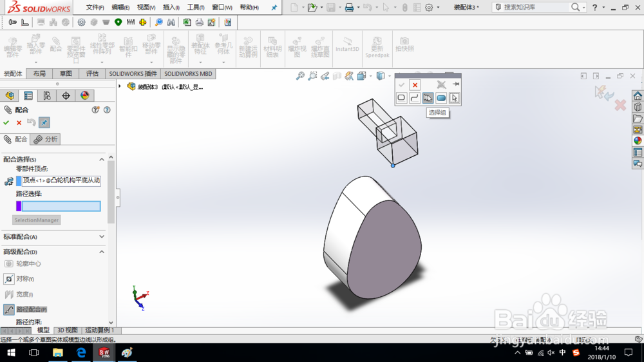
Task: Cancel the mate with red X
Action: (19, 122)
